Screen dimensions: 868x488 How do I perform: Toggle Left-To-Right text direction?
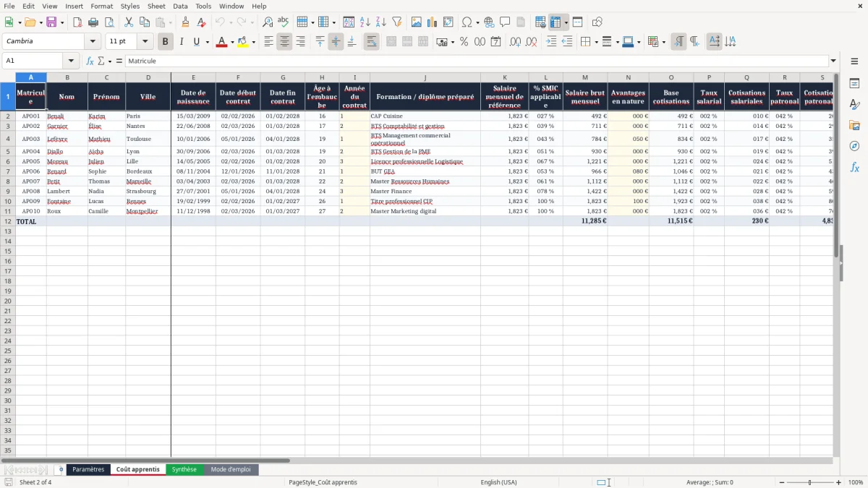[678, 42]
